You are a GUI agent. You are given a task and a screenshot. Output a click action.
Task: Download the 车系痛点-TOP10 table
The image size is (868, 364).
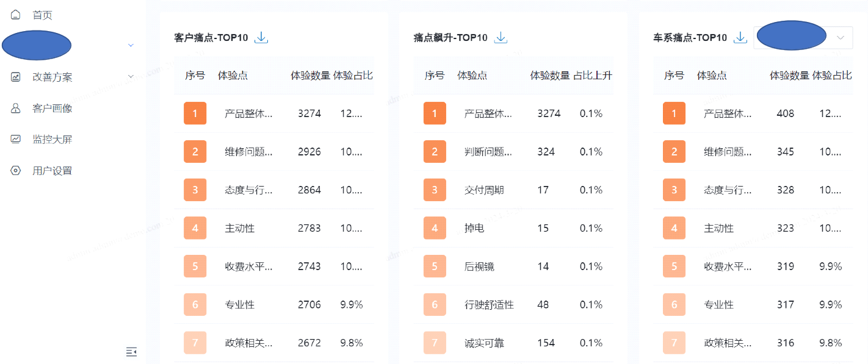740,38
